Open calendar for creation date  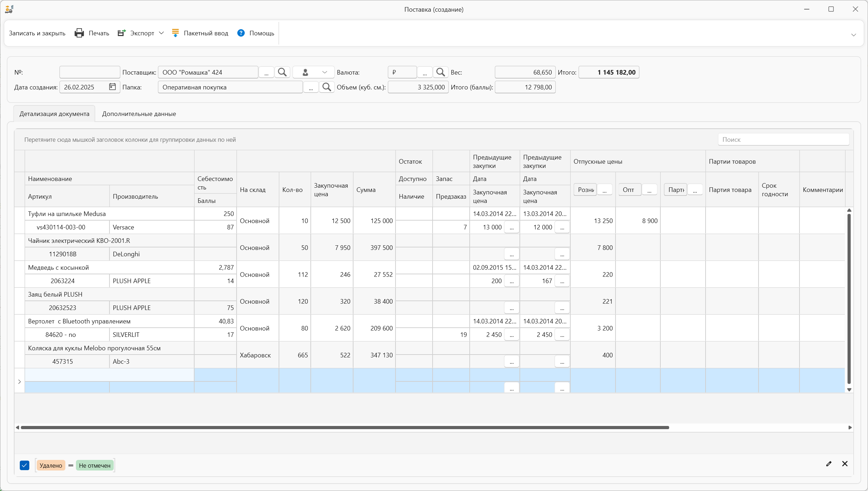(x=112, y=87)
